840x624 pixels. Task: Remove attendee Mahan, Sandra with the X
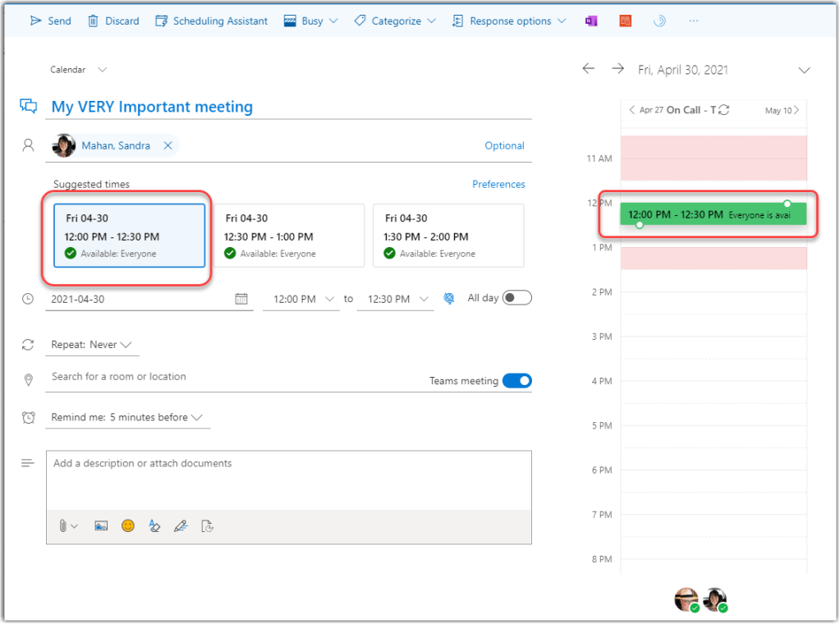tap(168, 145)
